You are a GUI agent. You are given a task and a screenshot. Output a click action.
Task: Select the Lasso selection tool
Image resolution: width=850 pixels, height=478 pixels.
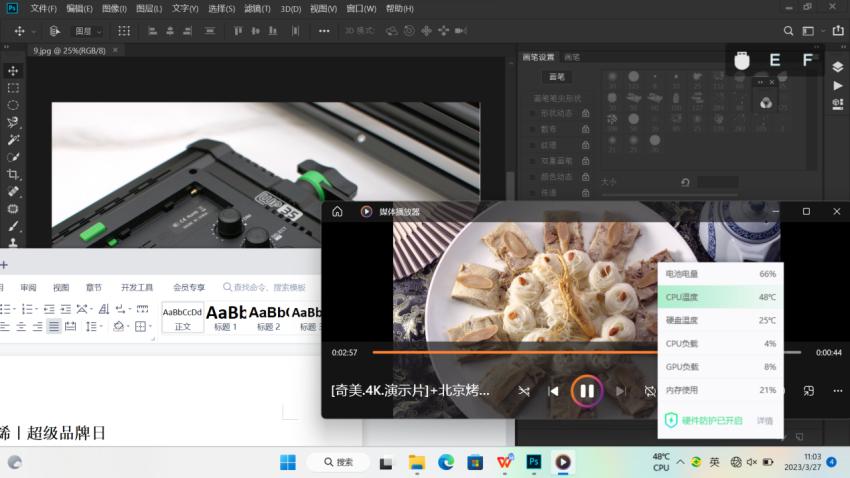14,122
